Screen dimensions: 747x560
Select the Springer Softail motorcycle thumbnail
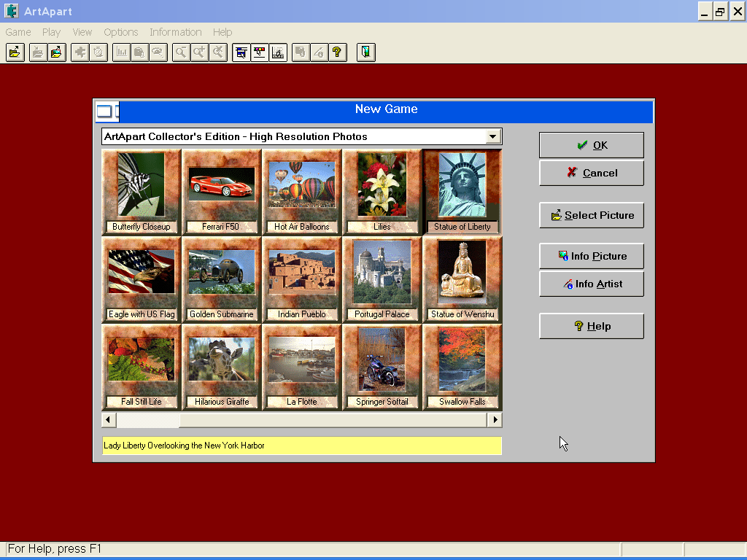(382, 367)
